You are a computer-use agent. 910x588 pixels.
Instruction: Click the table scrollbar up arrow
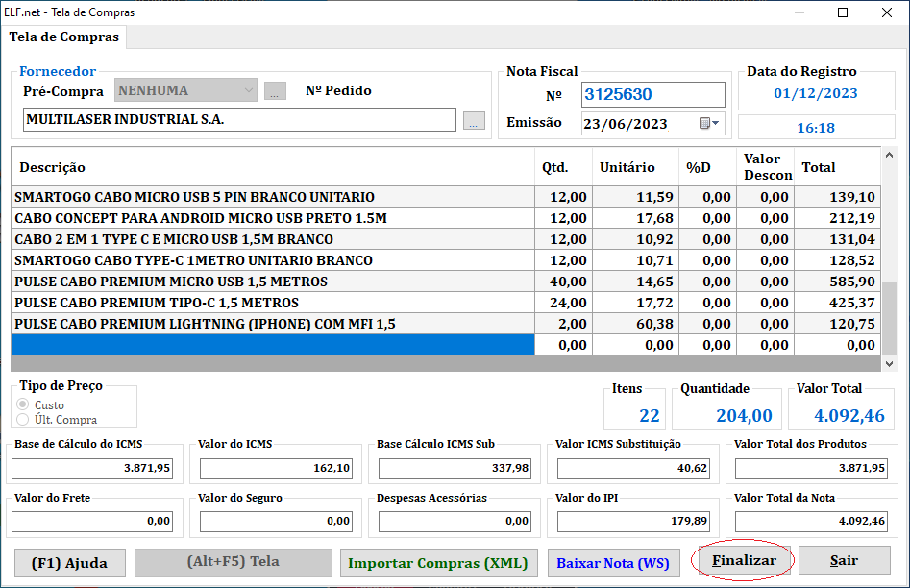point(889,155)
